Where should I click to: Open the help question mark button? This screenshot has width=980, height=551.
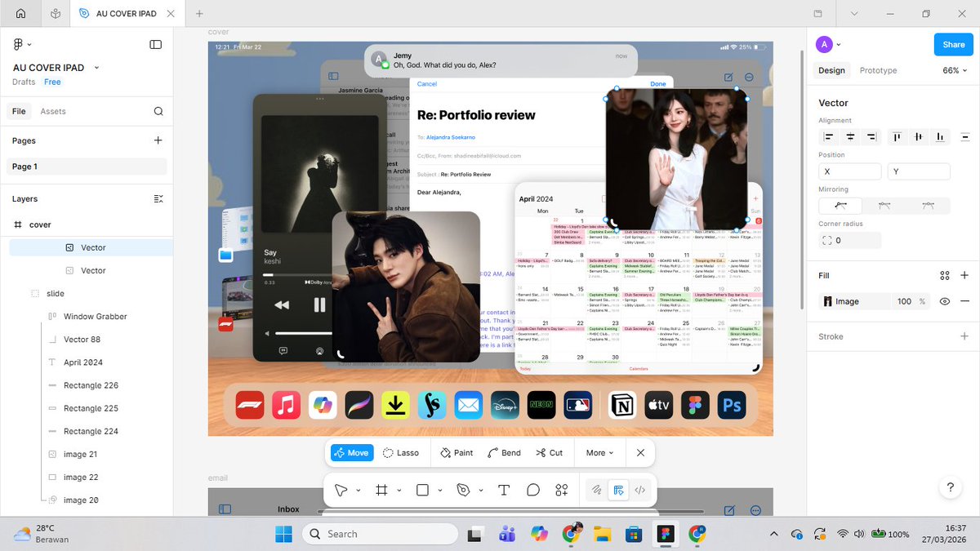pos(950,487)
